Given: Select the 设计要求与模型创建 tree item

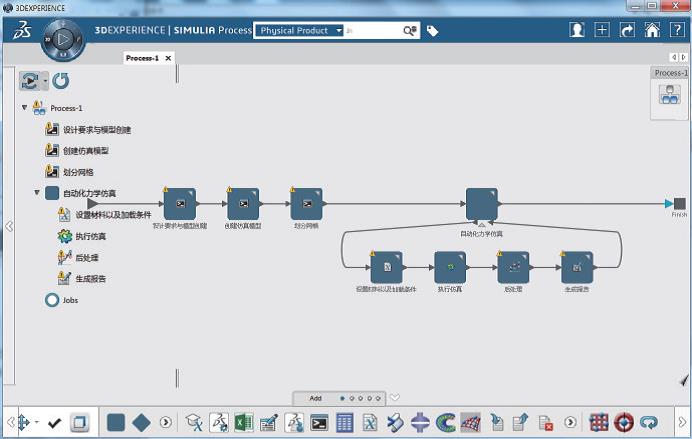Looking at the screenshot, I should (x=97, y=130).
